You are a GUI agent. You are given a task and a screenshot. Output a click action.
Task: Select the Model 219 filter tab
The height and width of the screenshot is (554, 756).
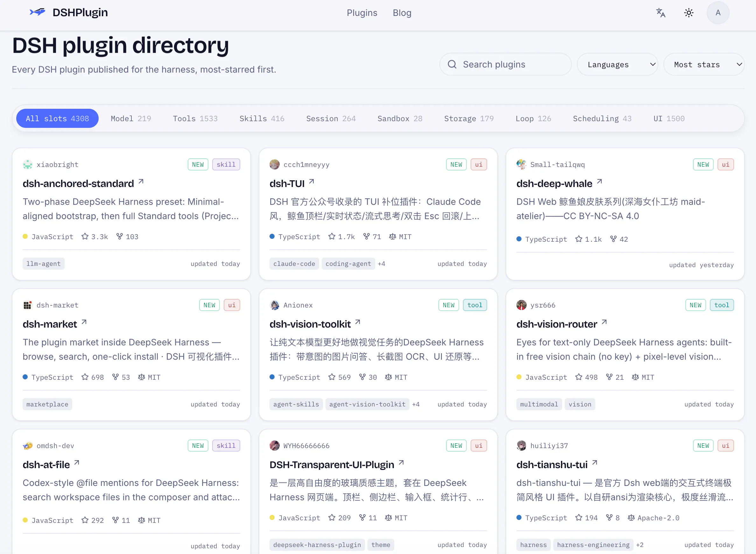tap(131, 118)
